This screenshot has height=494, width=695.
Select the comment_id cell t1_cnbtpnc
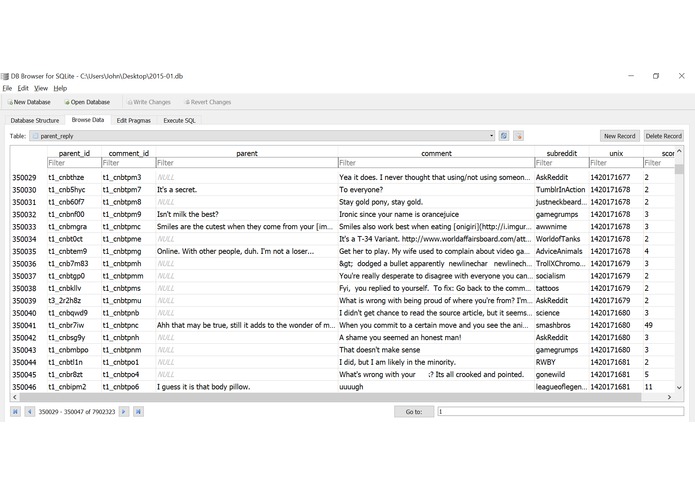tap(129, 325)
